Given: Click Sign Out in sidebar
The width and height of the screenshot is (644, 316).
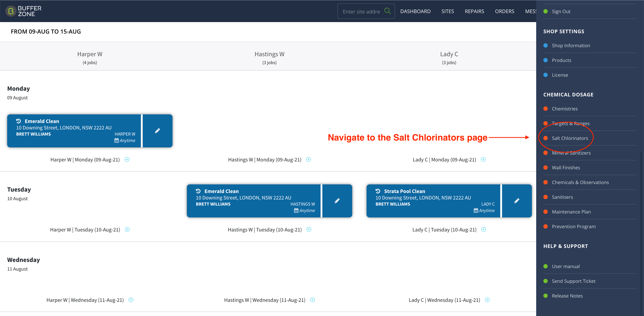Looking at the screenshot, I should pyautogui.click(x=561, y=11).
